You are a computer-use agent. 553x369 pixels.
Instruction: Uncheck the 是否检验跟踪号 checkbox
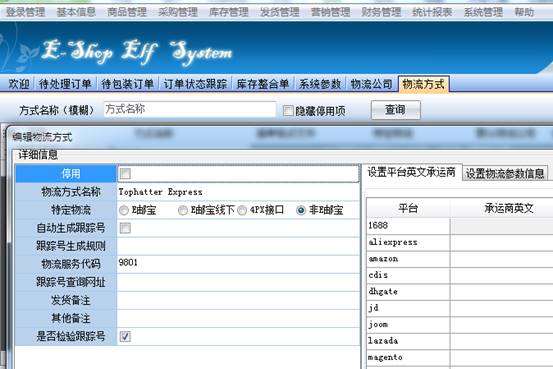[x=125, y=336]
